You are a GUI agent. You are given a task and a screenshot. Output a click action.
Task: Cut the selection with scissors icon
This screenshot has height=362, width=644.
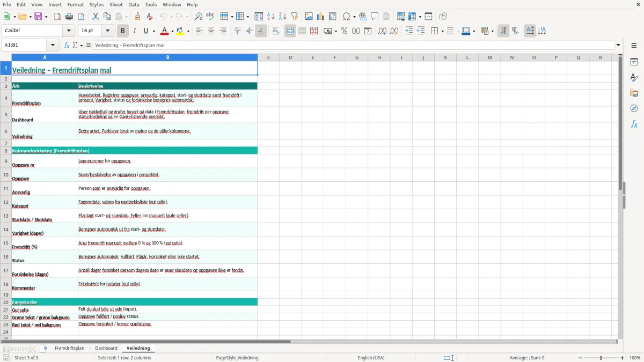(96, 17)
